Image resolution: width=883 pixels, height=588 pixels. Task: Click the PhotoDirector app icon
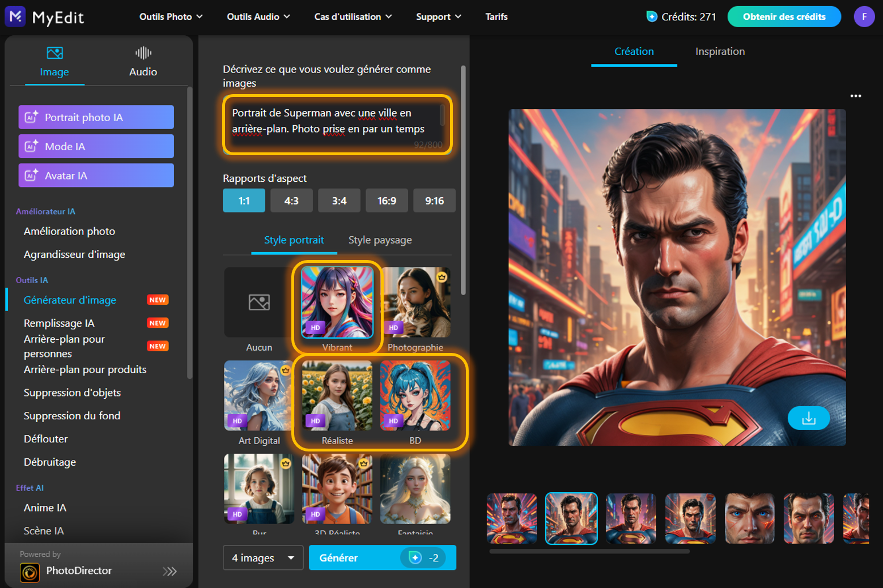click(29, 573)
